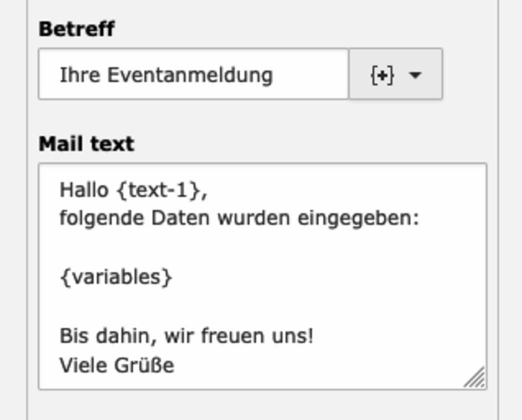
Task: Focus the Betreff subject input field
Action: [x=194, y=74]
